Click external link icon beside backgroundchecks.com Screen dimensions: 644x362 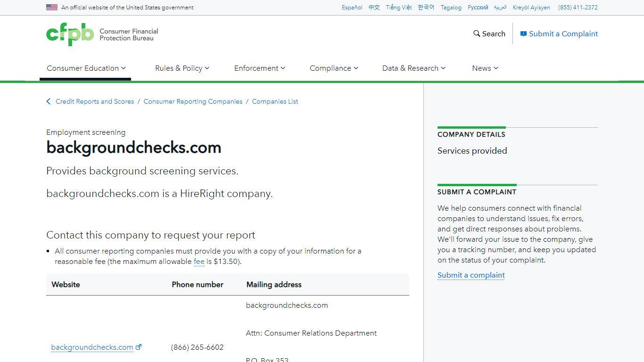(139, 347)
